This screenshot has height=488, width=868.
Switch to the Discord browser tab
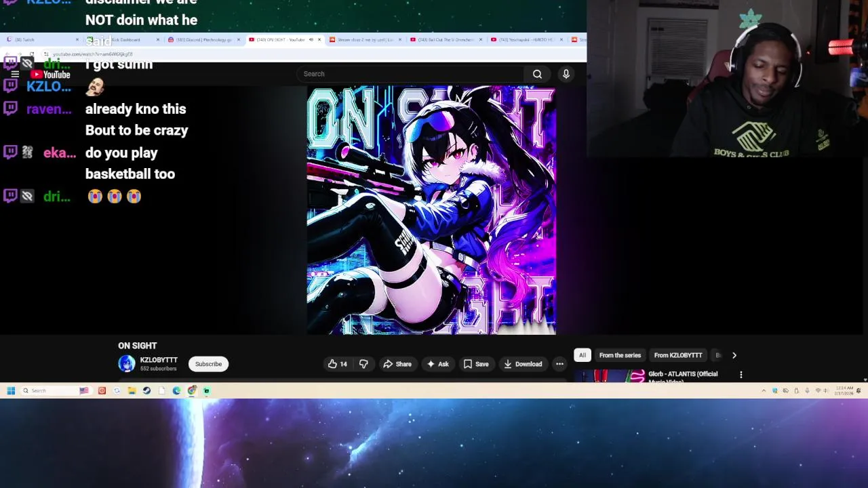(x=203, y=39)
